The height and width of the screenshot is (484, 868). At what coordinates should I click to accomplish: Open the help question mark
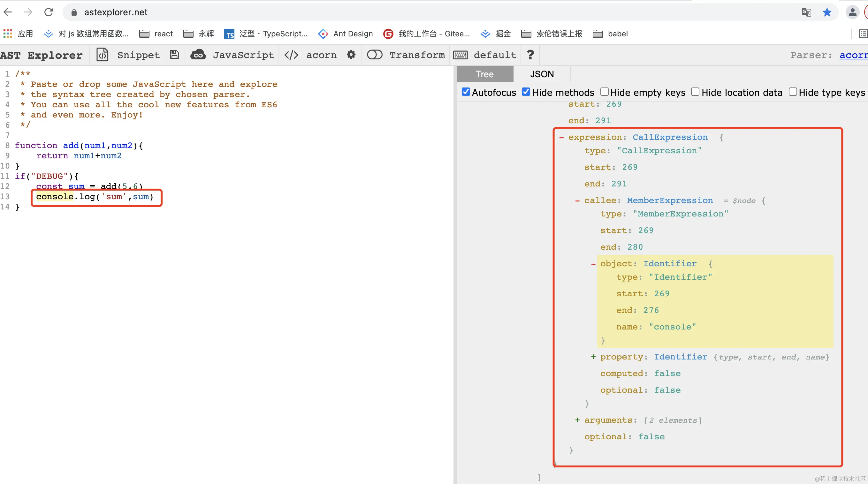pos(530,55)
